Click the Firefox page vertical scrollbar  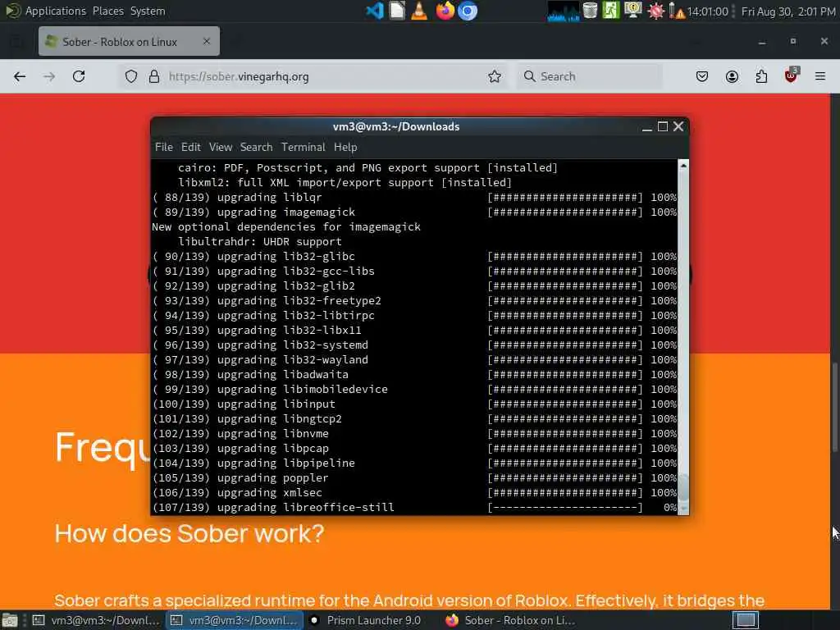[x=834, y=407]
